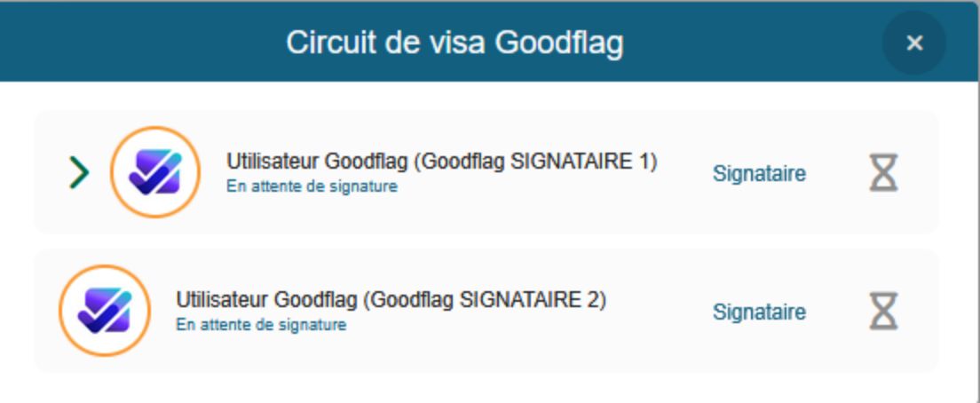Click the orange ring around the second avatar

pyautogui.click(x=104, y=268)
